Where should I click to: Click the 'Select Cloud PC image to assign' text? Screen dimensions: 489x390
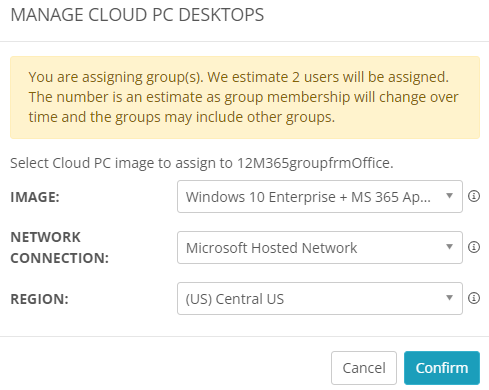202,163
